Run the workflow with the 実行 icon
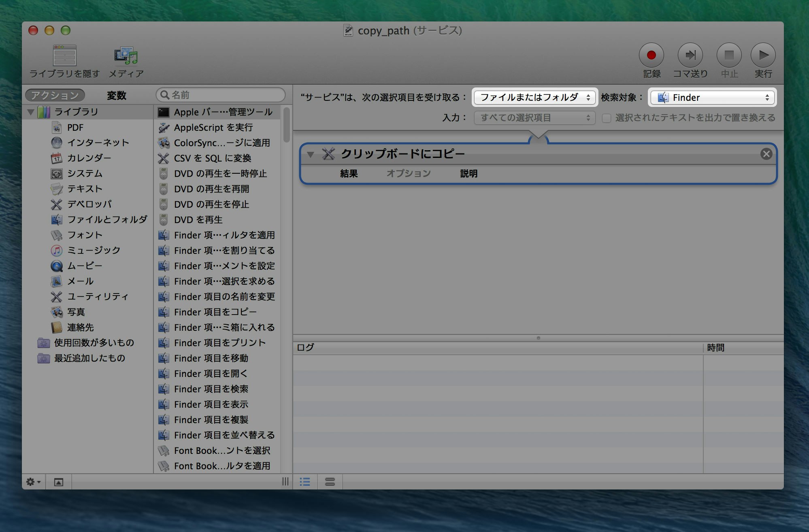 763,55
